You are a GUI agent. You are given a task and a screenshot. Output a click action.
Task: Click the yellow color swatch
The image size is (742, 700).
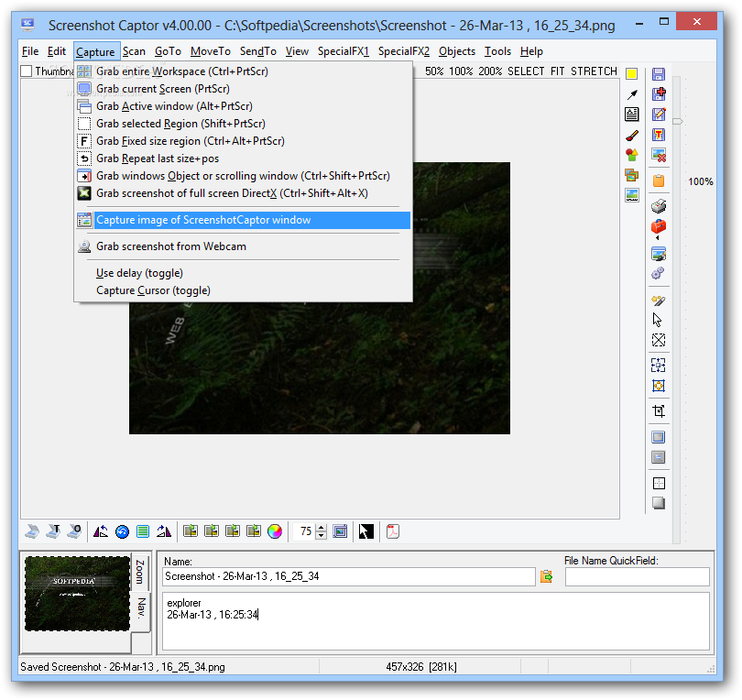click(x=631, y=74)
